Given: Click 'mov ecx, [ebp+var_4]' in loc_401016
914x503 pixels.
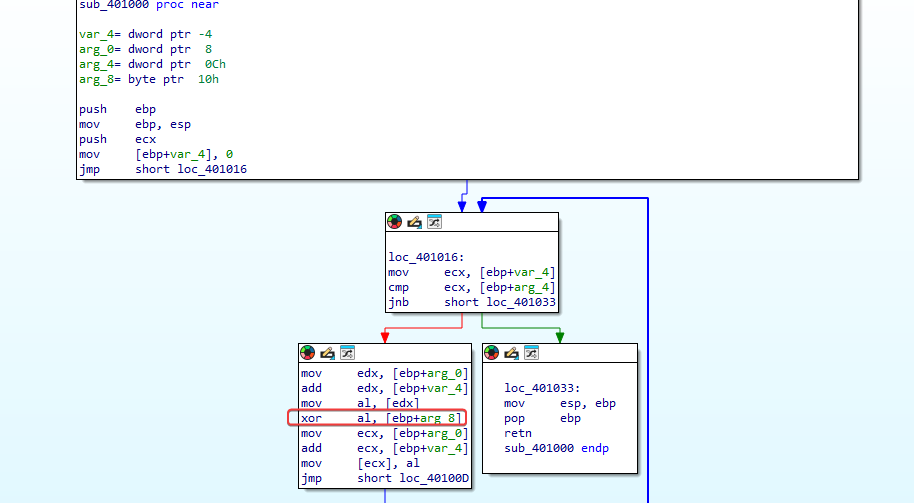Looking at the screenshot, I should 472,272.
